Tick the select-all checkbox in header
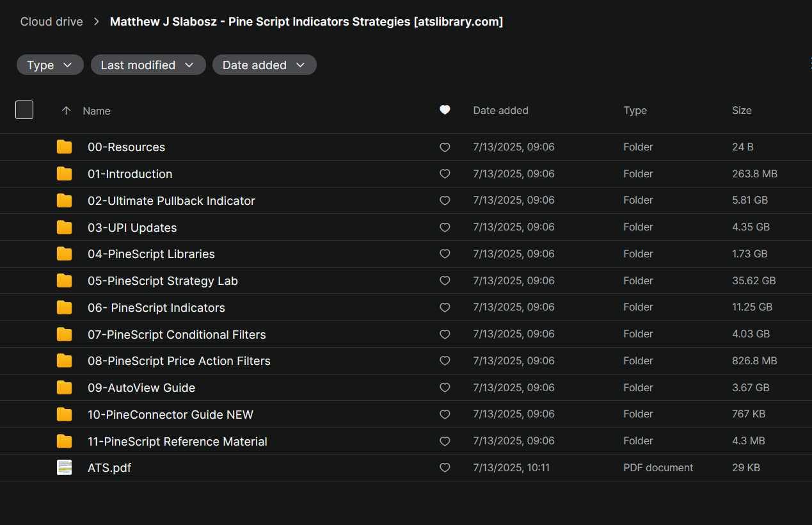 click(x=24, y=110)
